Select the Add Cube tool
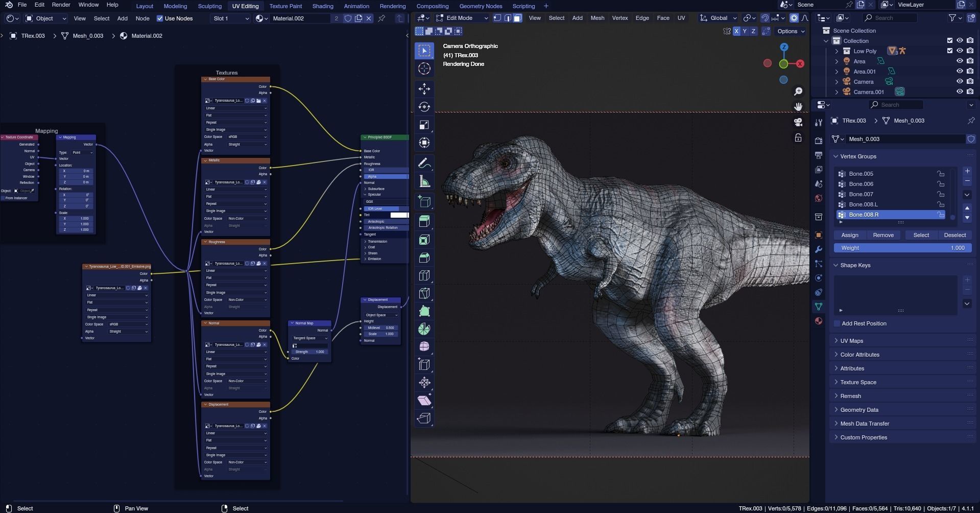980x513 pixels. pyautogui.click(x=424, y=202)
